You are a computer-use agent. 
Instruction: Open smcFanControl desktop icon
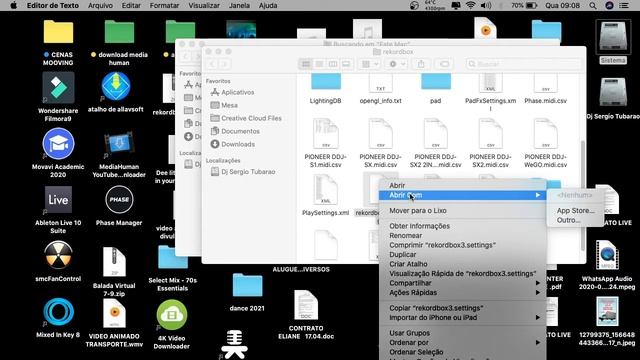click(x=58, y=255)
